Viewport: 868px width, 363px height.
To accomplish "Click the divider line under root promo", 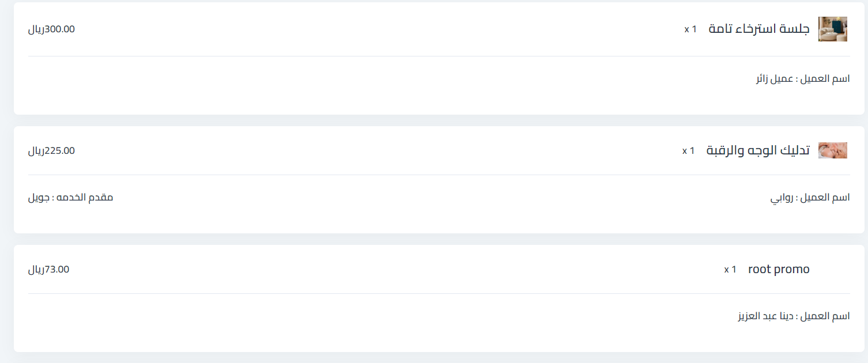I will (439, 293).
